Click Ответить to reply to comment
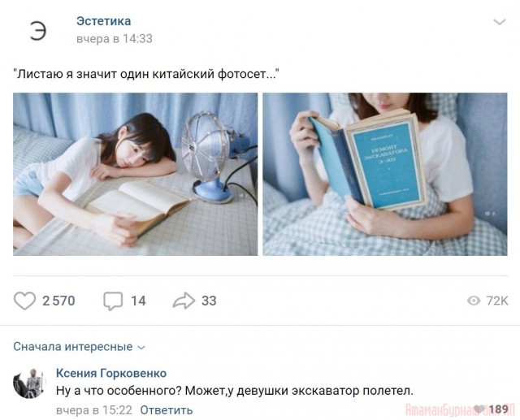The height and width of the screenshot is (420, 520). [x=166, y=410]
